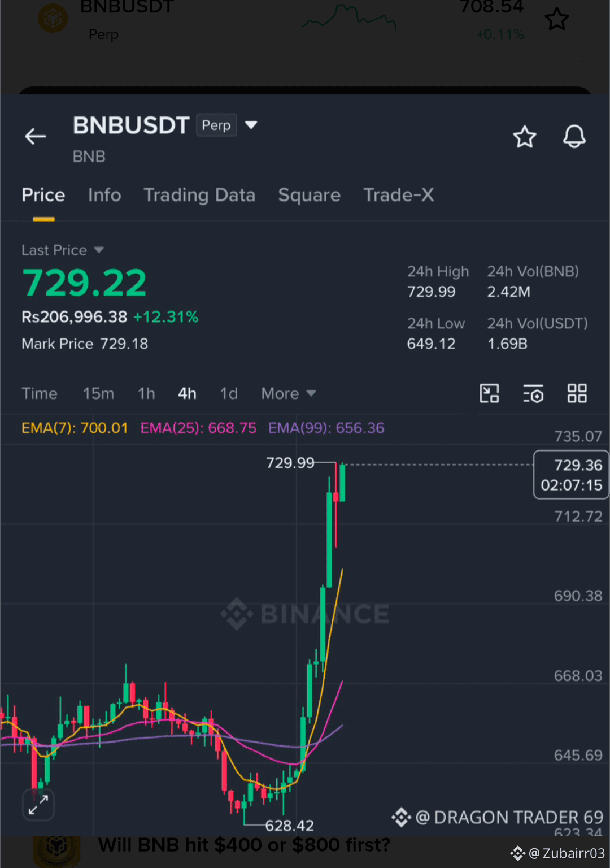
Task: Open price alert bell icon
Action: [x=574, y=137]
